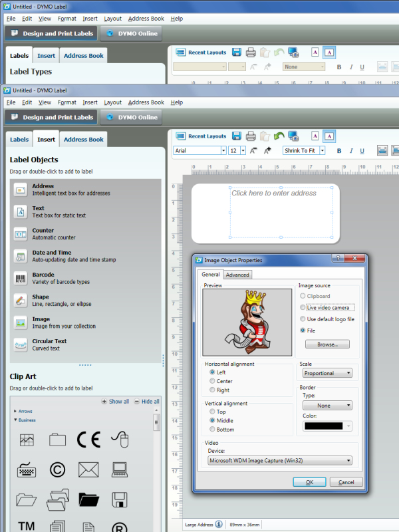The height and width of the screenshot is (532, 399).
Task: Select portrait orientation icon in front toolbar
Action: point(315,136)
